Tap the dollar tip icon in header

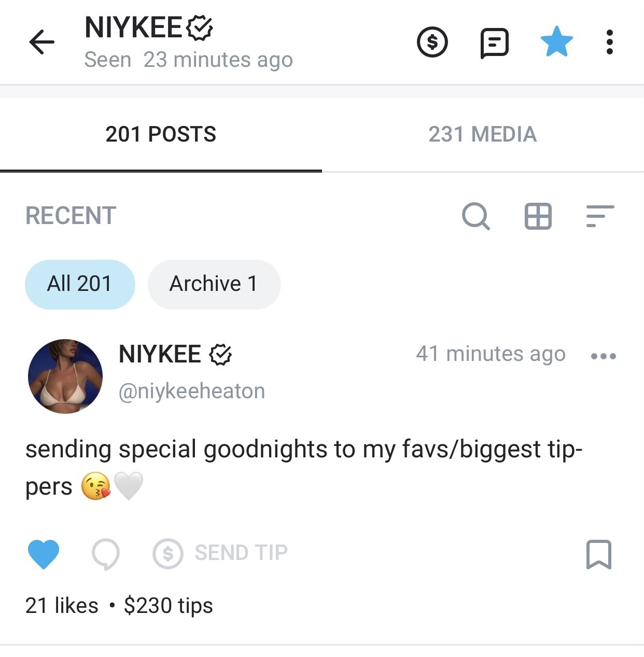(x=432, y=42)
